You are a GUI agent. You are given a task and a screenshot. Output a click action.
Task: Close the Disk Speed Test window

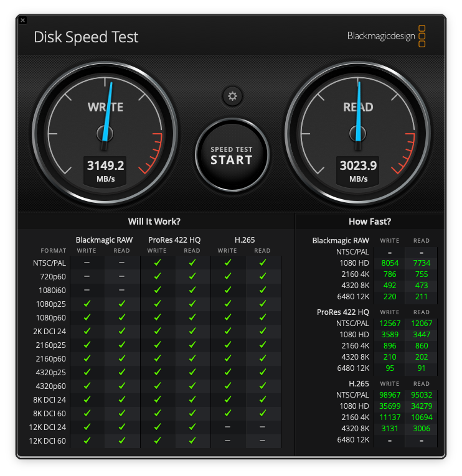[x=22, y=20]
